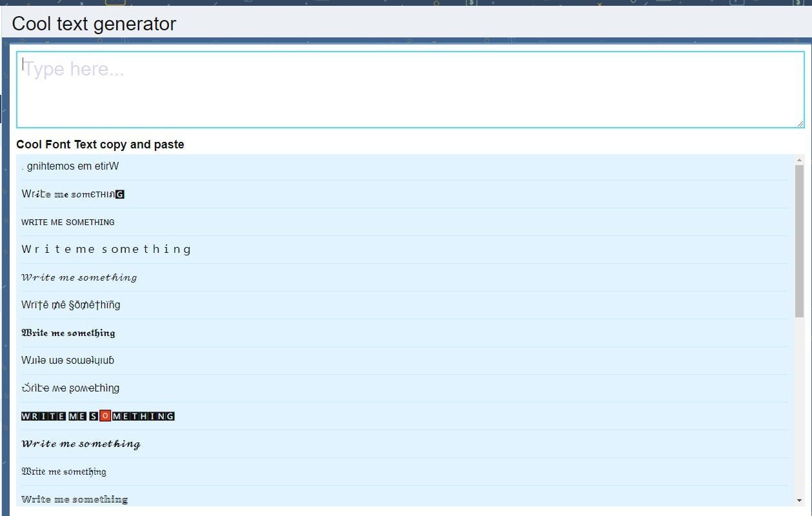Click the 'Type here...' text input area
812x516 pixels.
coord(410,90)
